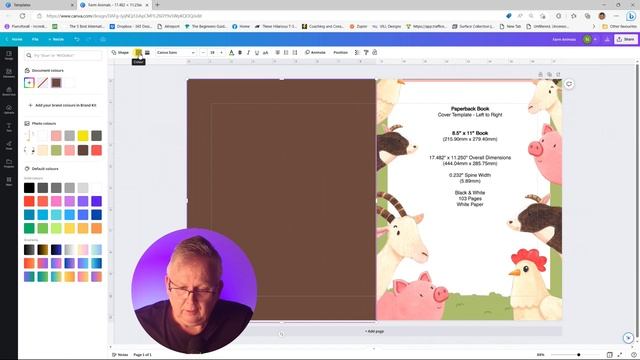The width and height of the screenshot is (640, 360).
Task: Toggle italic text formatting
Action: [248, 52]
